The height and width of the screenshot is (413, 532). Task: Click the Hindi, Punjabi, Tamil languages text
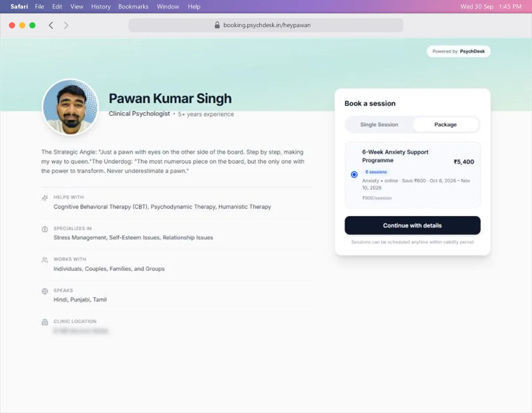(80, 300)
